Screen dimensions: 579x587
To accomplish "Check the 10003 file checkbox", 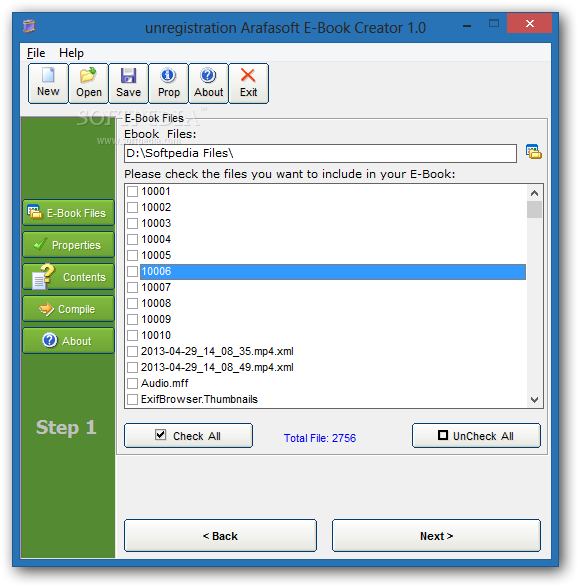I will pos(132,223).
